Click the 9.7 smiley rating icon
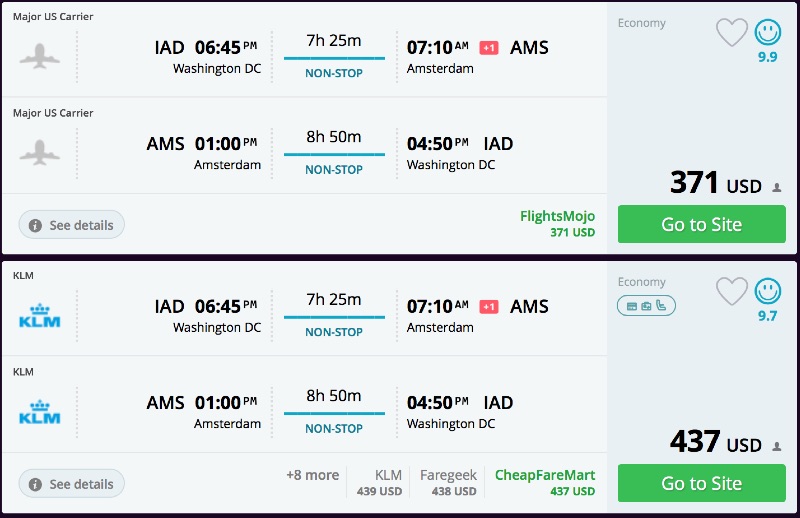The width and height of the screenshot is (800, 518). pyautogui.click(x=768, y=292)
